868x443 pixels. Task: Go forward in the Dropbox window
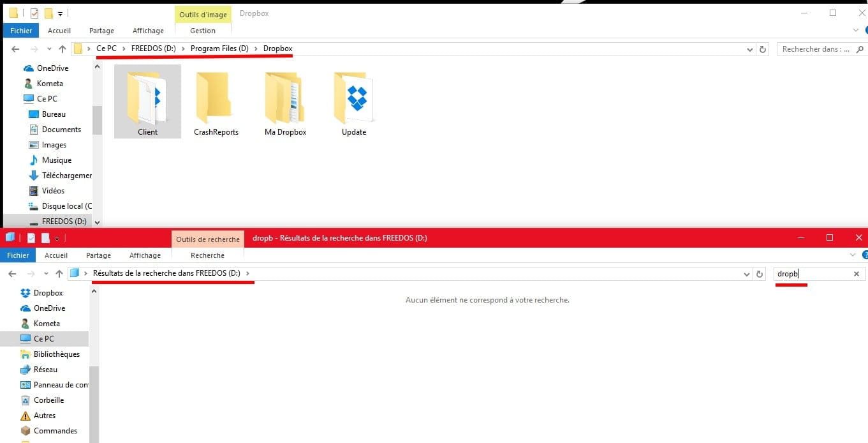pos(34,49)
